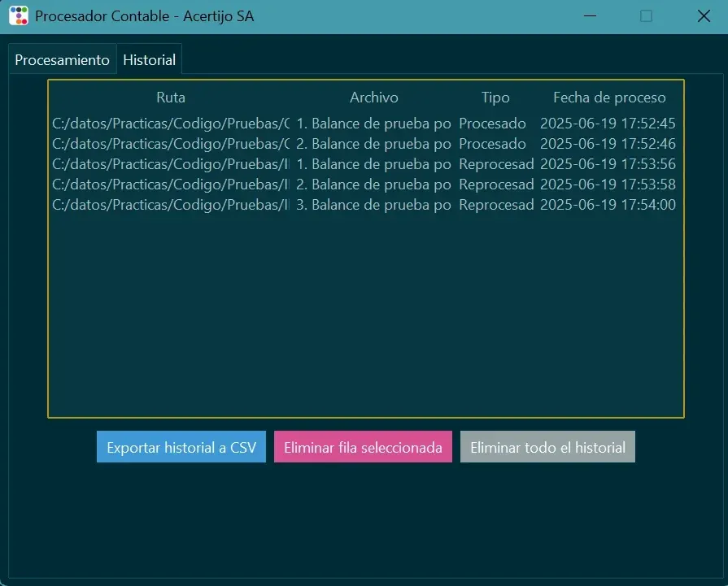
Task: Click the Ruta cell of 17:53:56 row
Action: coord(170,164)
